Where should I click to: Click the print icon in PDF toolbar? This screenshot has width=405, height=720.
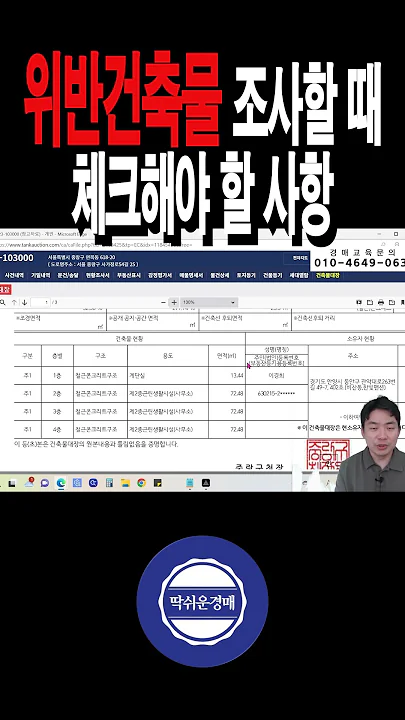tap(381, 302)
